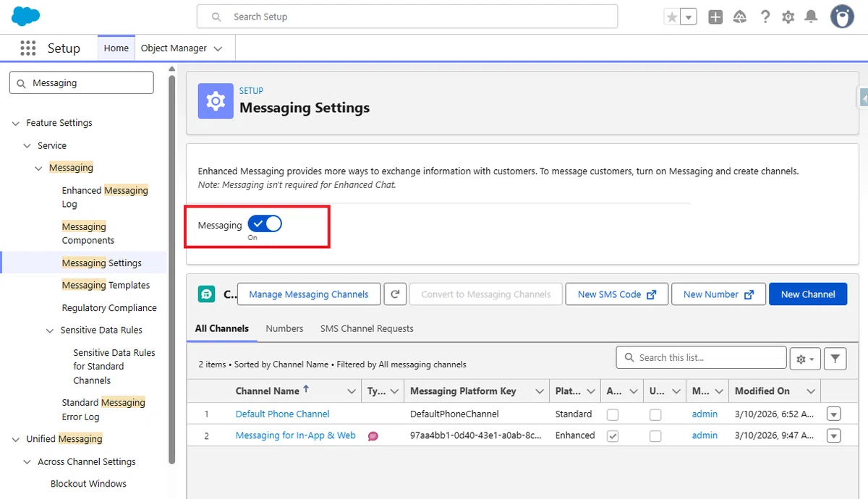This screenshot has width=868, height=499.
Task: Open row actions for Messaging for In-App & Web
Action: [834, 436]
